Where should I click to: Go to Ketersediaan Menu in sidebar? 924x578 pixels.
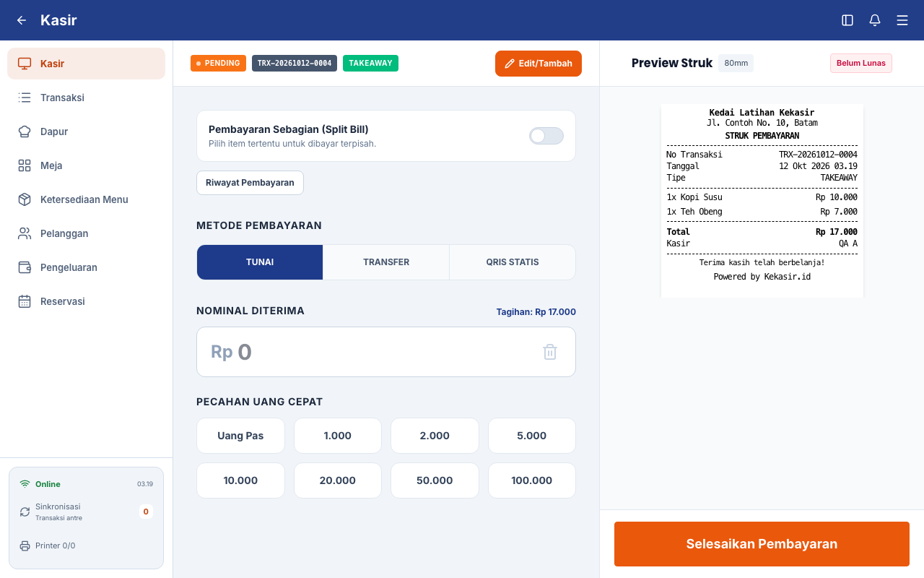point(86,199)
